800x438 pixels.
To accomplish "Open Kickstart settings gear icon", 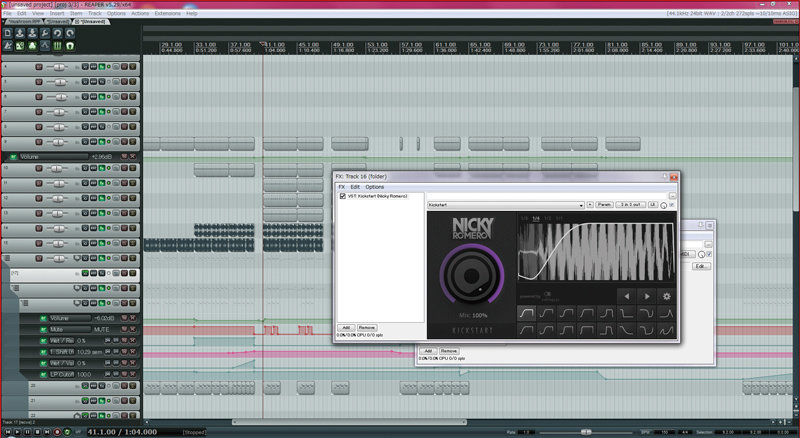I will [x=666, y=296].
